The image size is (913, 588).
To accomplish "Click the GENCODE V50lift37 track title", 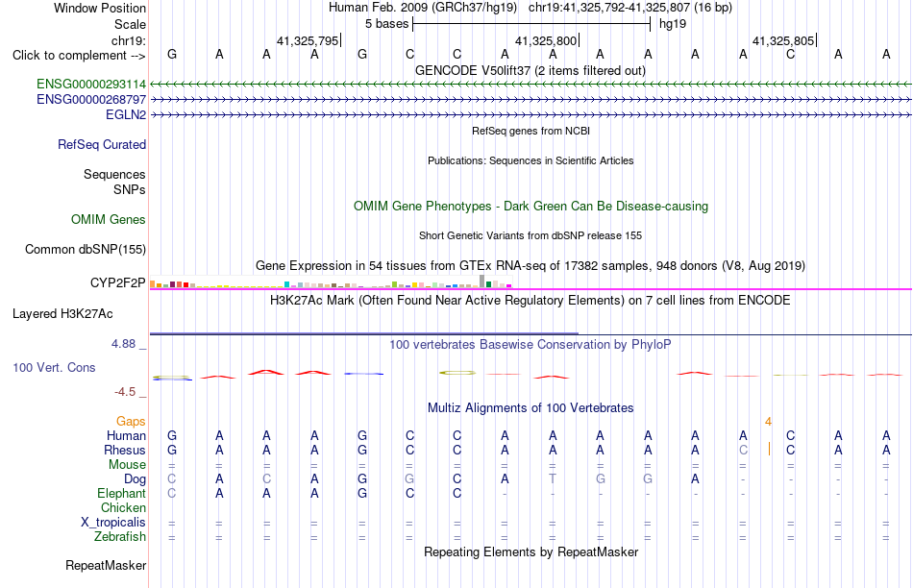I will click(x=531, y=70).
